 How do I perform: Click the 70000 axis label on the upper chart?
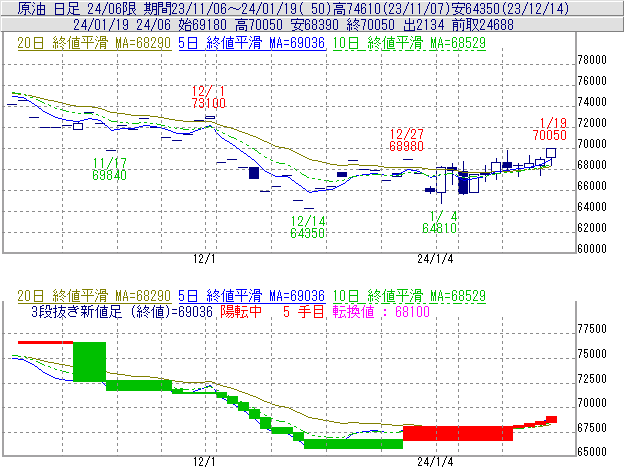(x=592, y=144)
